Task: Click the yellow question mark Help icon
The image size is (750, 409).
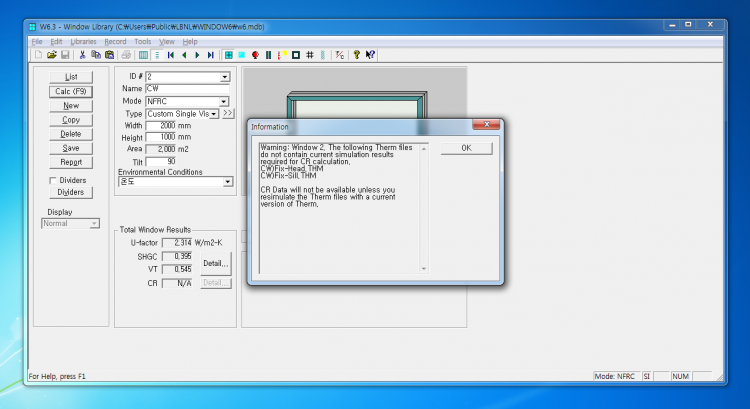Action: [x=356, y=55]
